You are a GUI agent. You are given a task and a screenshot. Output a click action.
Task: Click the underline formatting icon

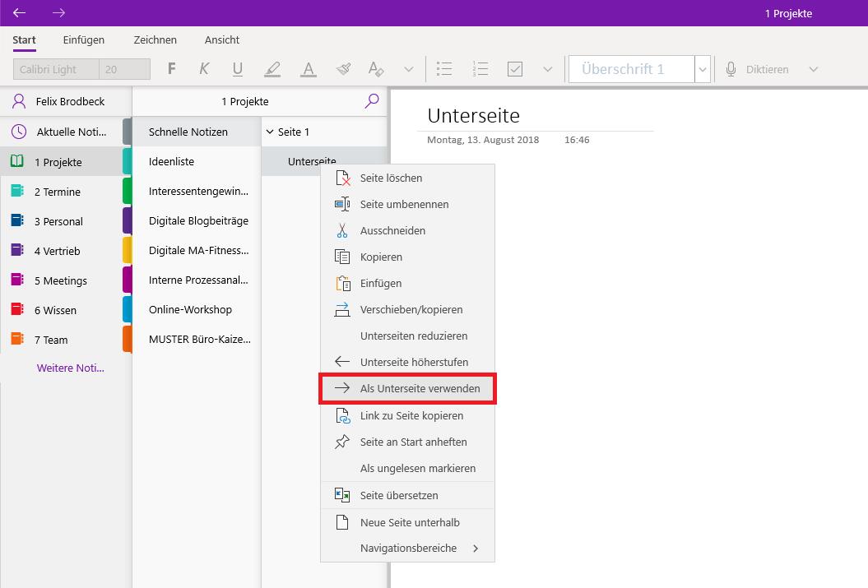[238, 68]
